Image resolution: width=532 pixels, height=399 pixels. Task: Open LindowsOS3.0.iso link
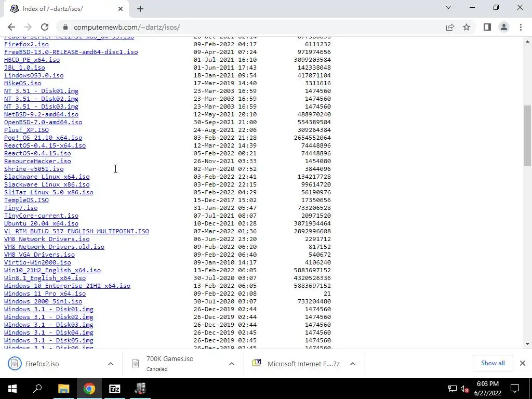click(x=34, y=75)
